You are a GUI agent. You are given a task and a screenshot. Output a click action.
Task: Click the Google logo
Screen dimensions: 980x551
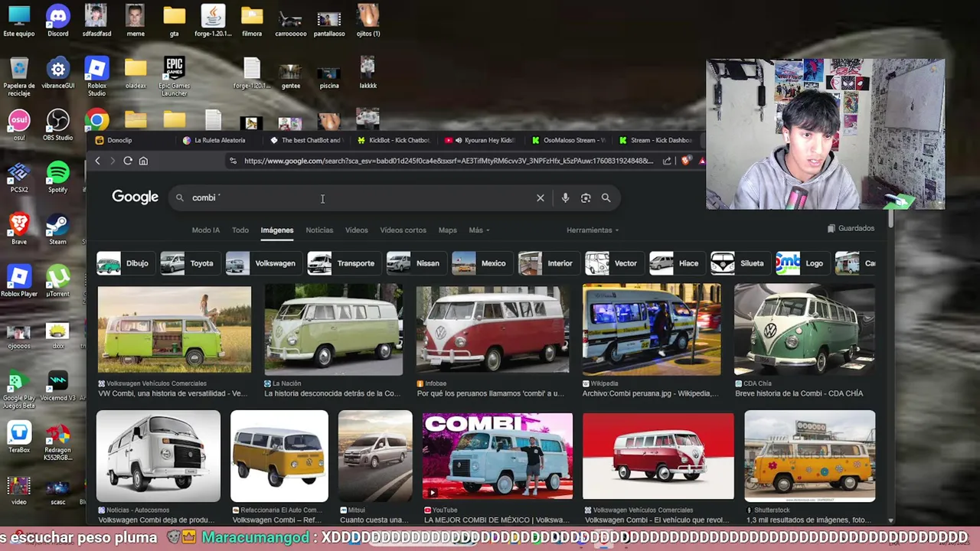click(x=135, y=197)
